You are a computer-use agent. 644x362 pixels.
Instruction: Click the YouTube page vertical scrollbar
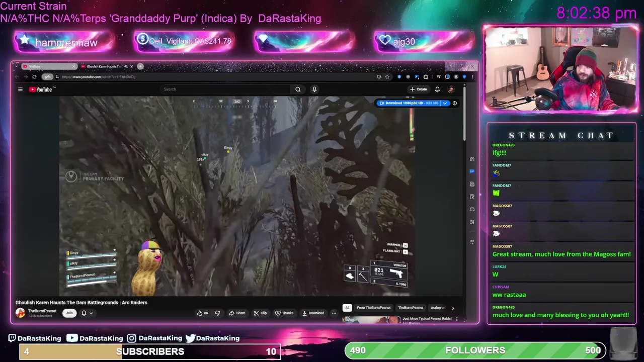click(464, 113)
